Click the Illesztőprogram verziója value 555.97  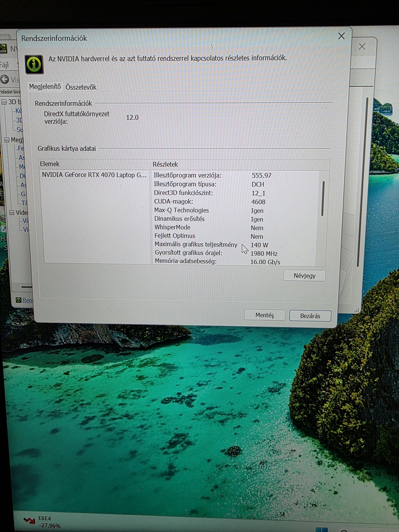pyautogui.click(x=262, y=175)
